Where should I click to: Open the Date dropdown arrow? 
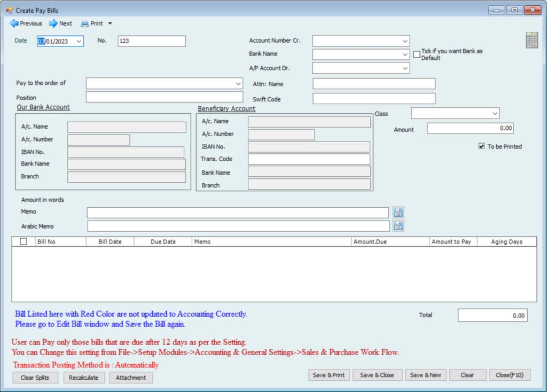point(79,41)
